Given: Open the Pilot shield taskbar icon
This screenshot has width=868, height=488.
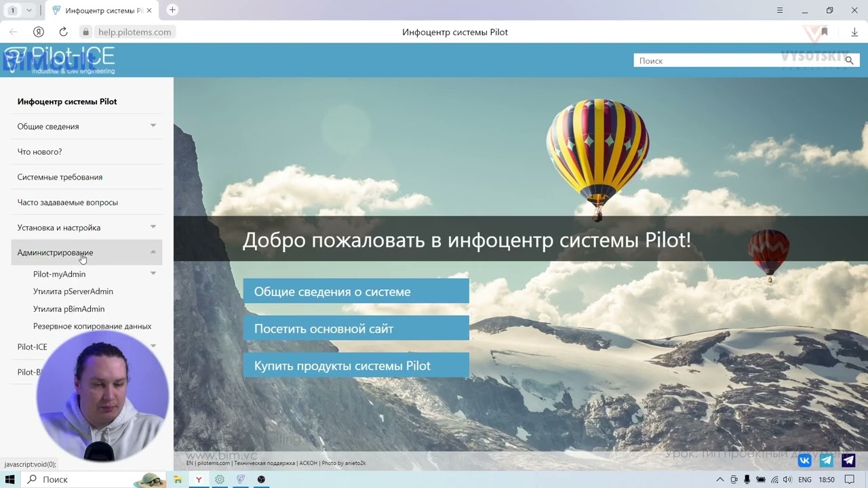Looking at the screenshot, I should coord(240,479).
